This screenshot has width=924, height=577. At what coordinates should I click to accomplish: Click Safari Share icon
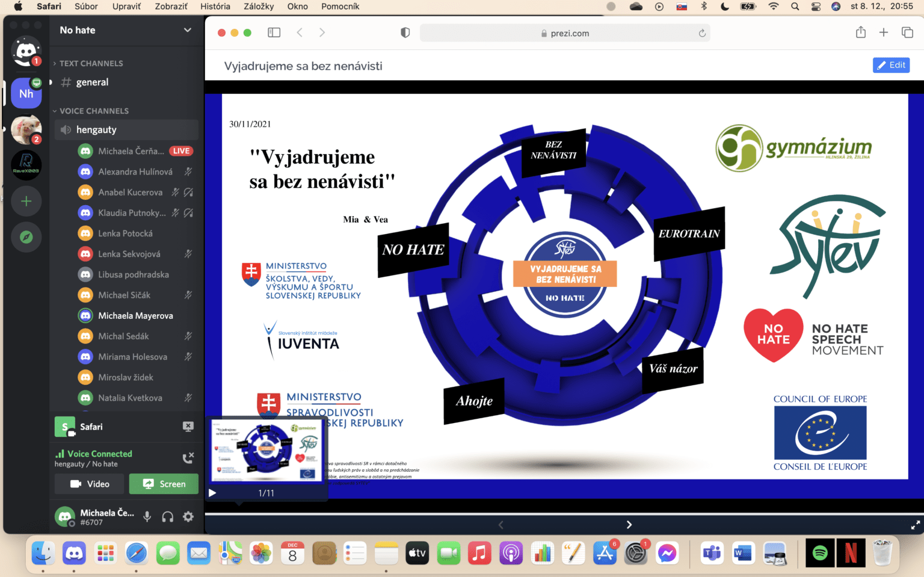[x=861, y=32]
